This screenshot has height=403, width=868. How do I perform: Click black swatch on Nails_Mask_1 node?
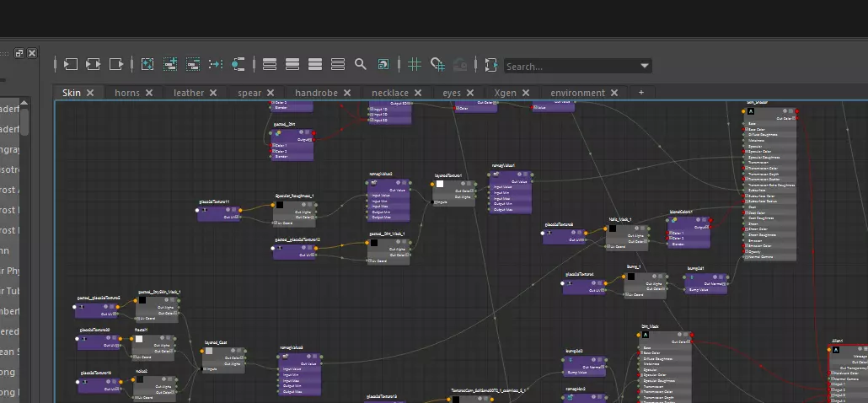coord(613,228)
